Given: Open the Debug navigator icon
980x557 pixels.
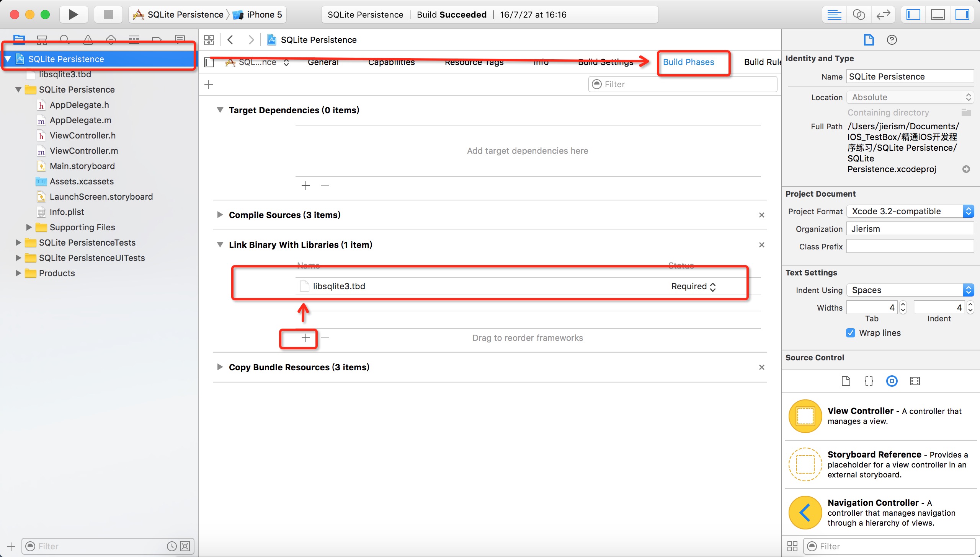Looking at the screenshot, I should [134, 39].
